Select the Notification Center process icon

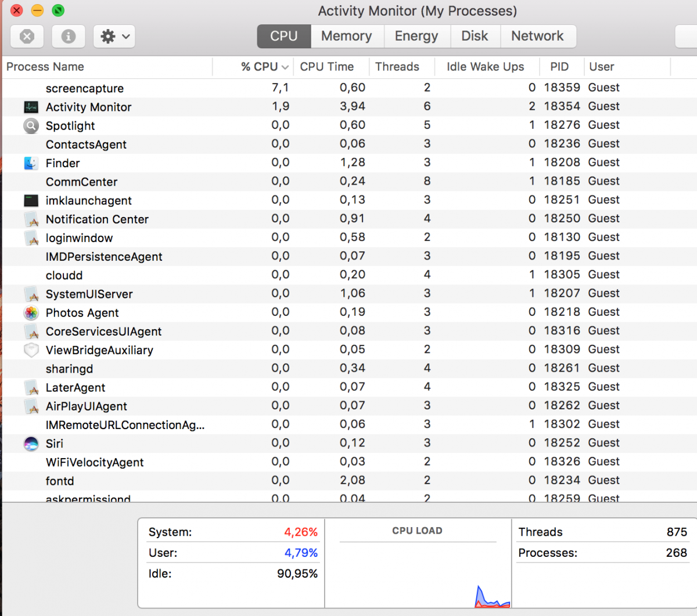31,219
